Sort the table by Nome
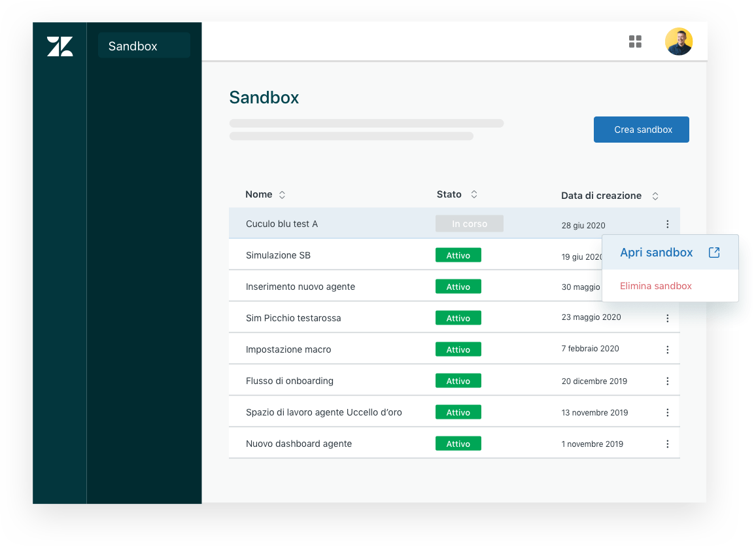Image resolution: width=756 pixels, height=547 pixels. point(281,194)
